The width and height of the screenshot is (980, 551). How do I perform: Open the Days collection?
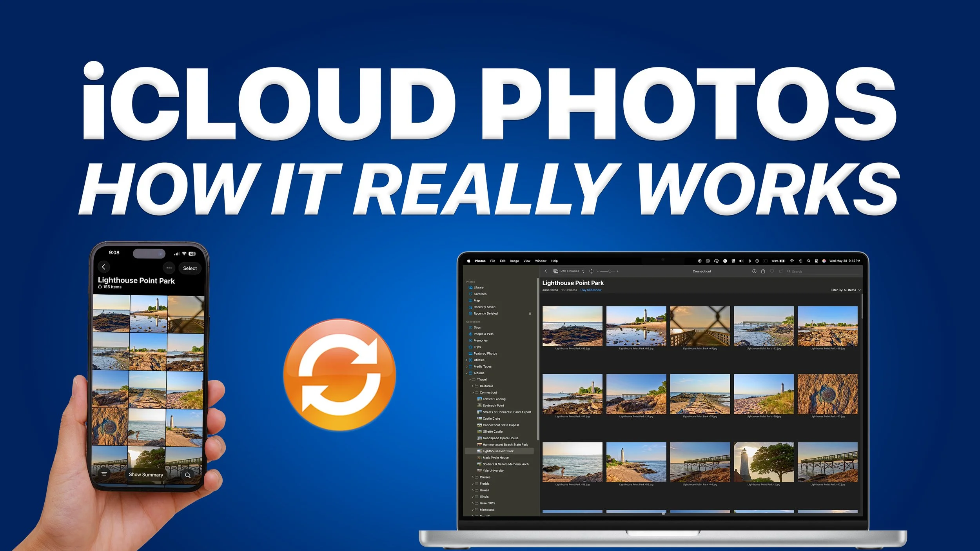click(x=475, y=327)
